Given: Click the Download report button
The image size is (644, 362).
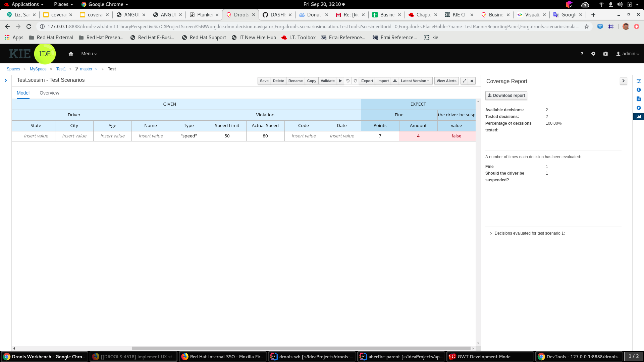Looking at the screenshot, I should click(506, 96).
